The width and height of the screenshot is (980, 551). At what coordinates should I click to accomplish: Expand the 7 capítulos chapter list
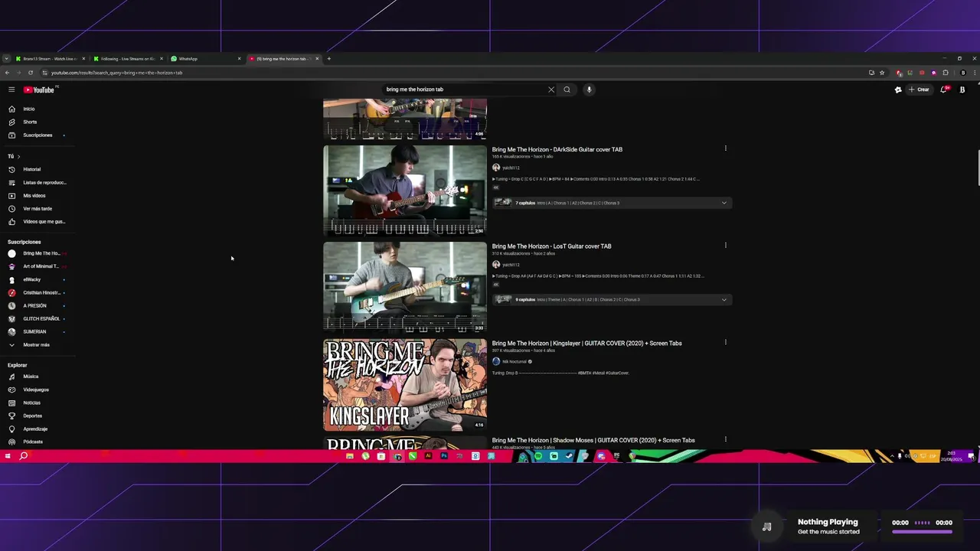(724, 203)
